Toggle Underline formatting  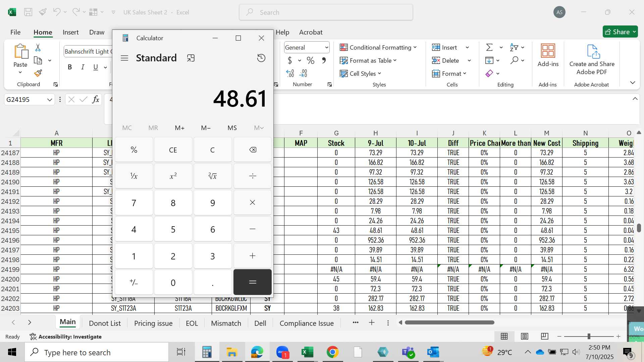[x=96, y=67]
